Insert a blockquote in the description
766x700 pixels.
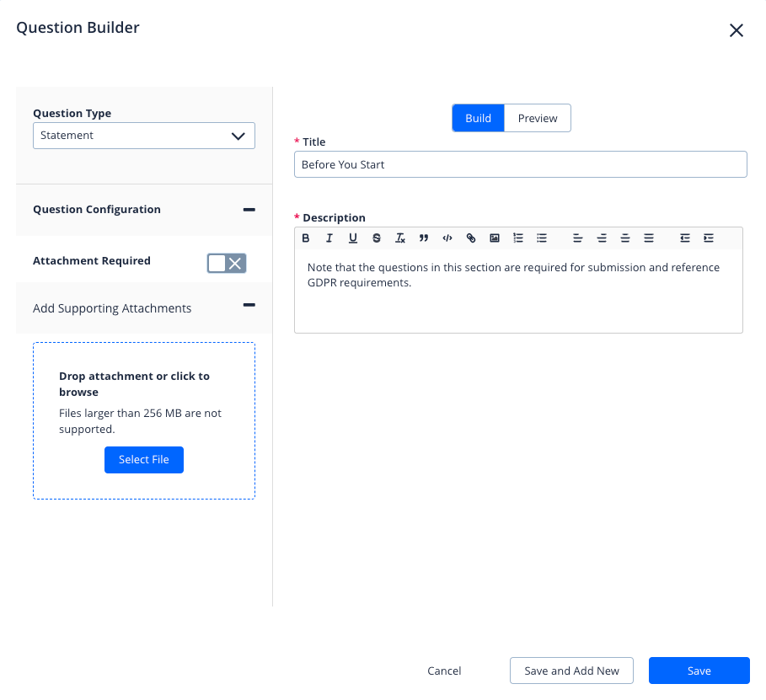pos(424,238)
